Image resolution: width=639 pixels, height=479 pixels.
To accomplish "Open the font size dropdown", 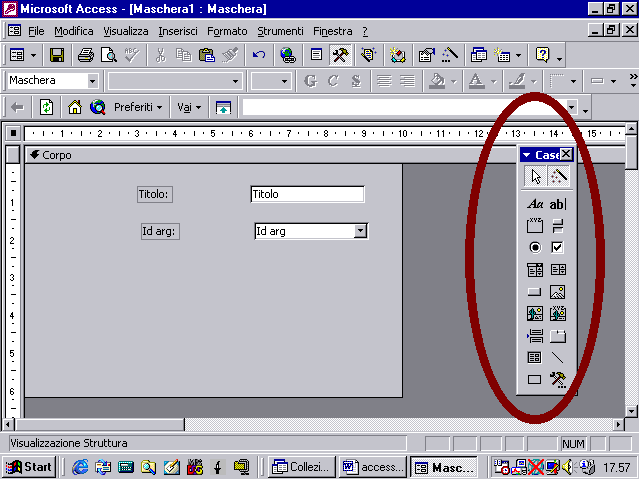I will point(284,81).
